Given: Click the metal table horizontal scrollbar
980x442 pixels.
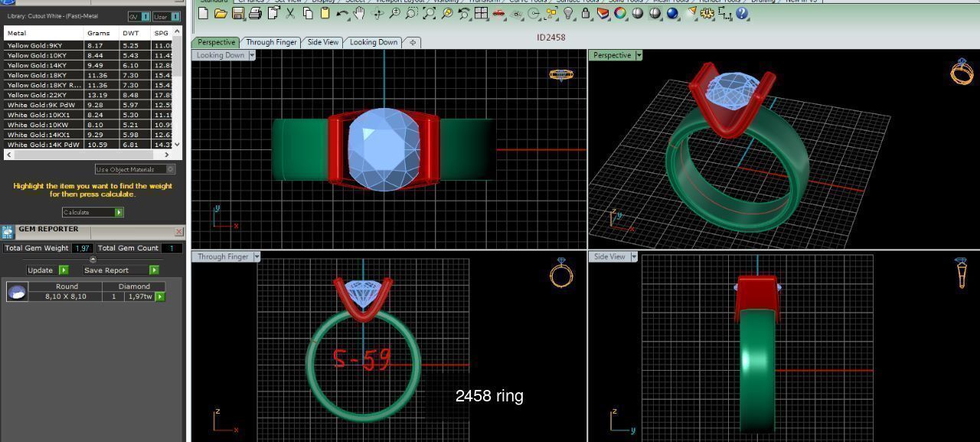Looking at the screenshot, I should [x=88, y=155].
